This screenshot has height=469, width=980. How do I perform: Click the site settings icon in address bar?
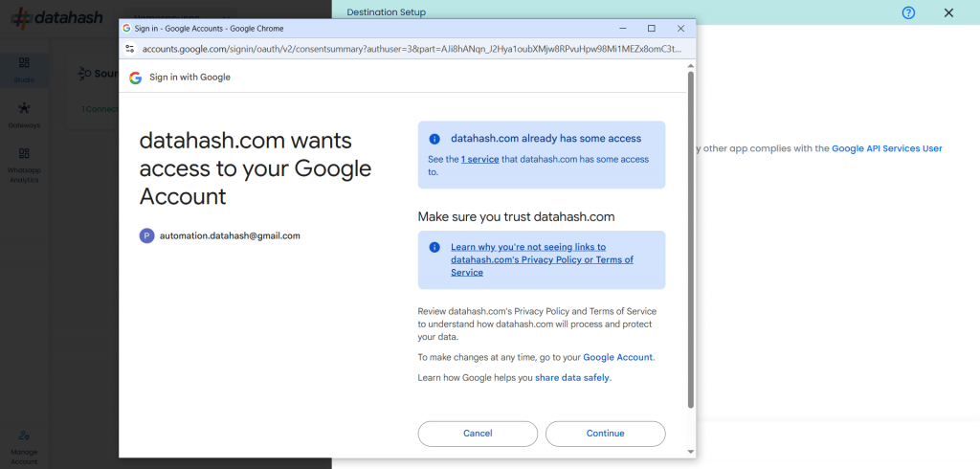130,49
